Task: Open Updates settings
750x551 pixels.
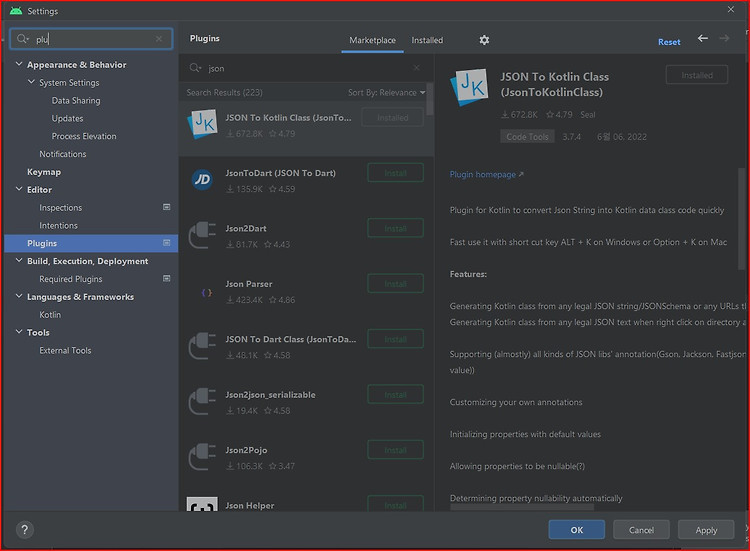Action: pyautogui.click(x=67, y=118)
